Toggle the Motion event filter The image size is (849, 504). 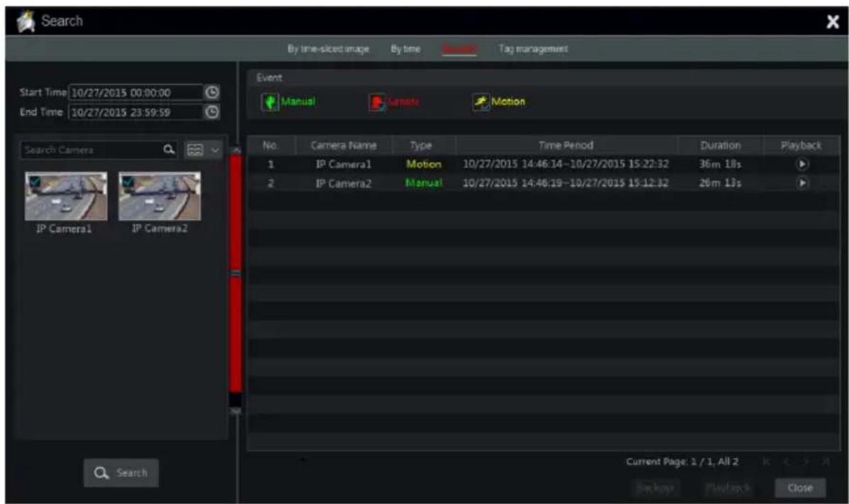coord(498,102)
